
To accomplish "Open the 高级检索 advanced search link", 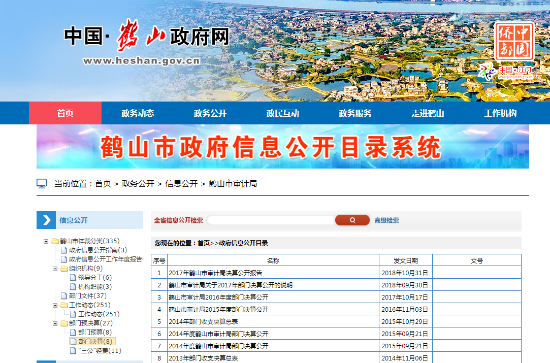I will coord(387,220).
